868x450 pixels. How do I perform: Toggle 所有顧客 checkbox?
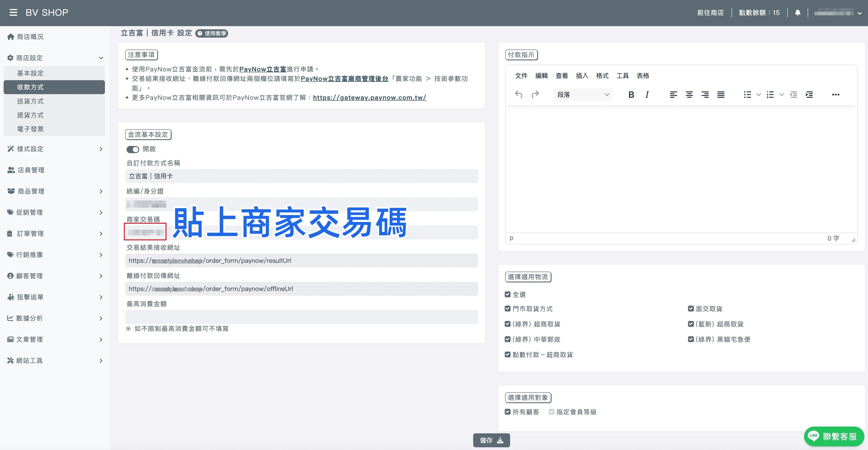click(507, 412)
